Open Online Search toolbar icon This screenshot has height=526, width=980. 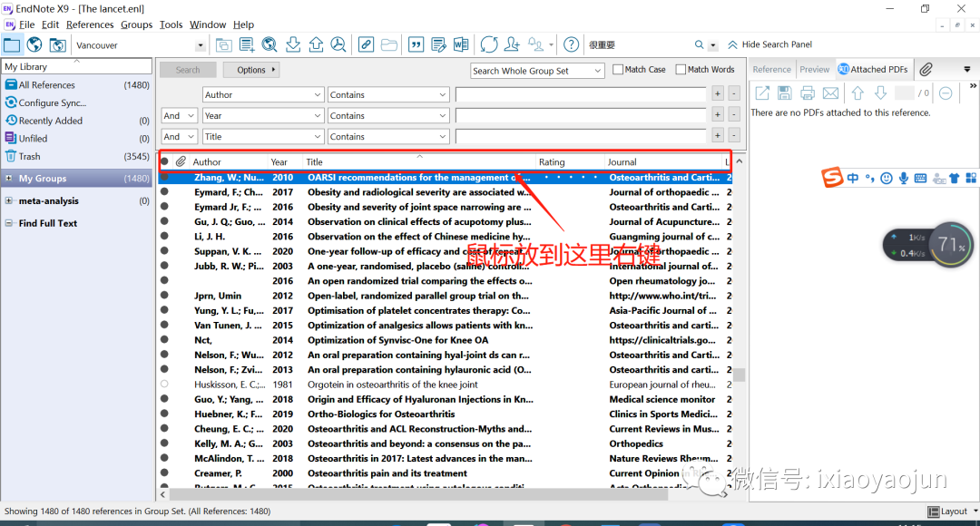pos(269,45)
